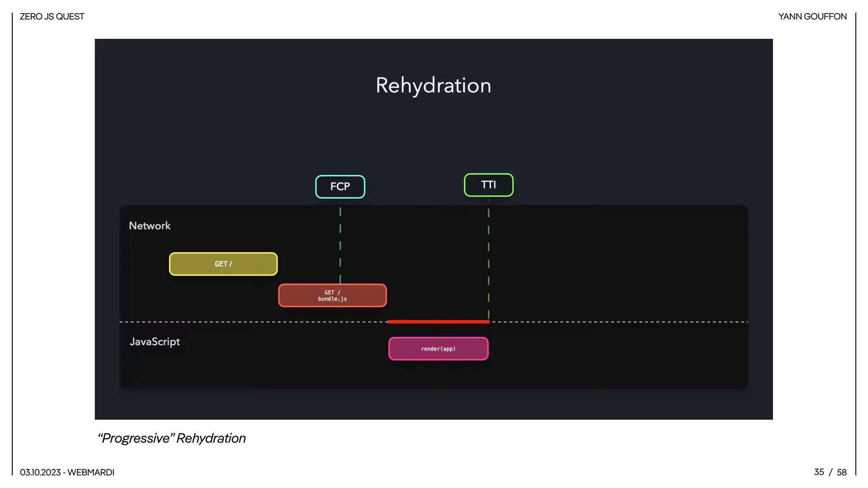Screen dimensions: 868x488
Task: Click the ZERO JS QUEST header
Action: pos(52,17)
